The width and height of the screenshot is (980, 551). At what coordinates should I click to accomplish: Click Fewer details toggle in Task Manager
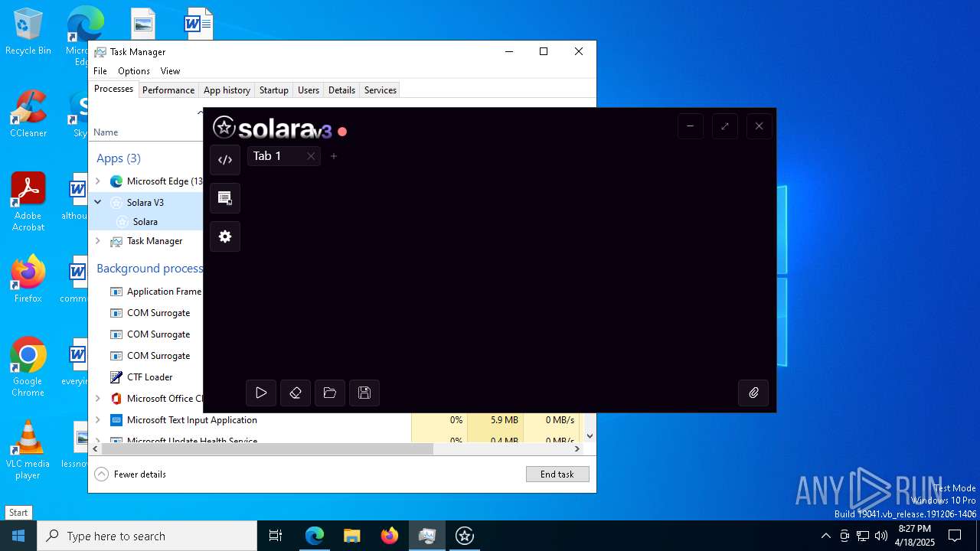click(x=130, y=474)
